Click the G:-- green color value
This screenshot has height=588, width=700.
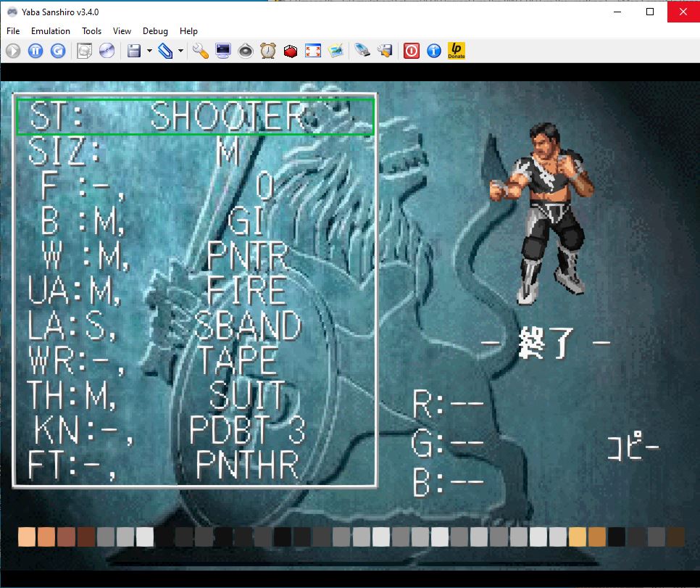coord(448,443)
